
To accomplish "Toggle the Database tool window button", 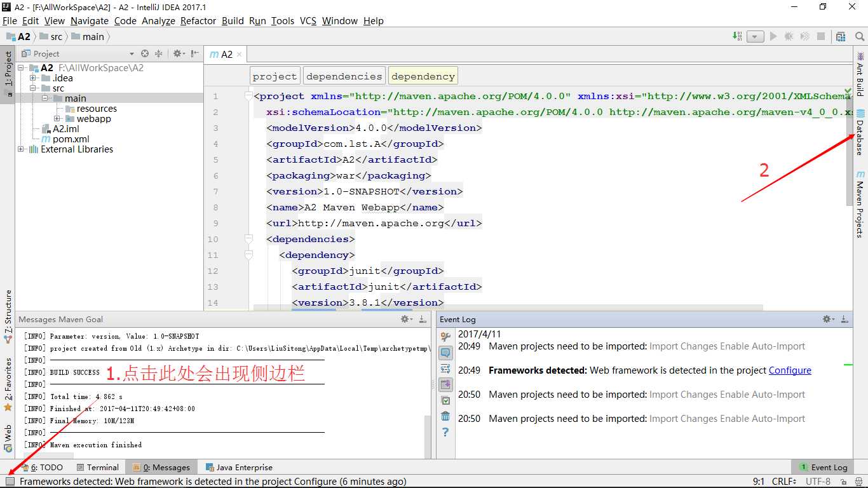I will click(860, 132).
